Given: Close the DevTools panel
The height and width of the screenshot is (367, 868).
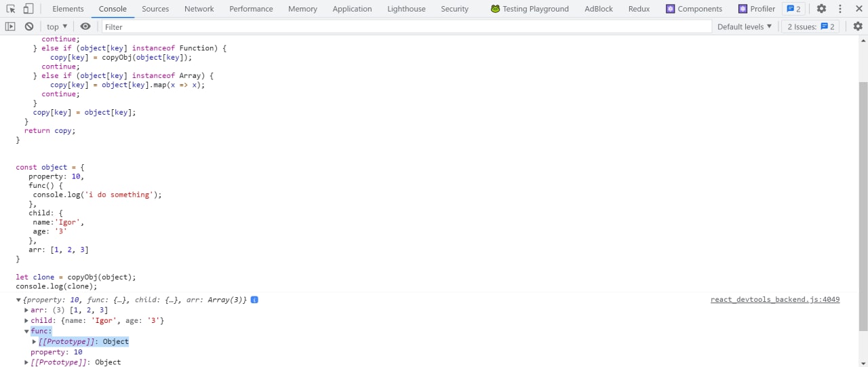Looking at the screenshot, I should 858,9.
